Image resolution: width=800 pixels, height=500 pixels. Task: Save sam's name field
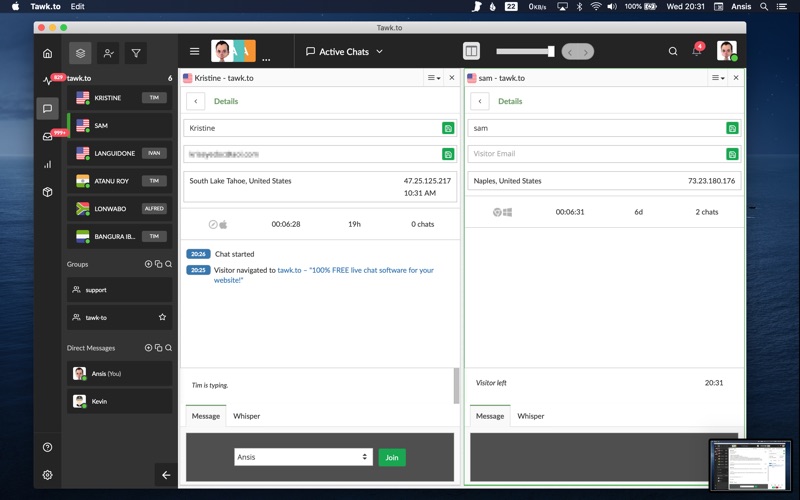[x=732, y=128]
